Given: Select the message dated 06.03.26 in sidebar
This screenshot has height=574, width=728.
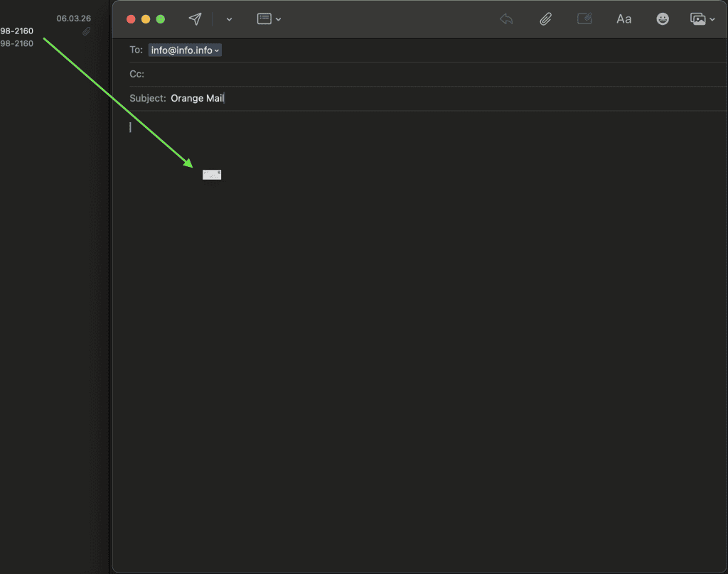Looking at the screenshot, I should [x=73, y=18].
